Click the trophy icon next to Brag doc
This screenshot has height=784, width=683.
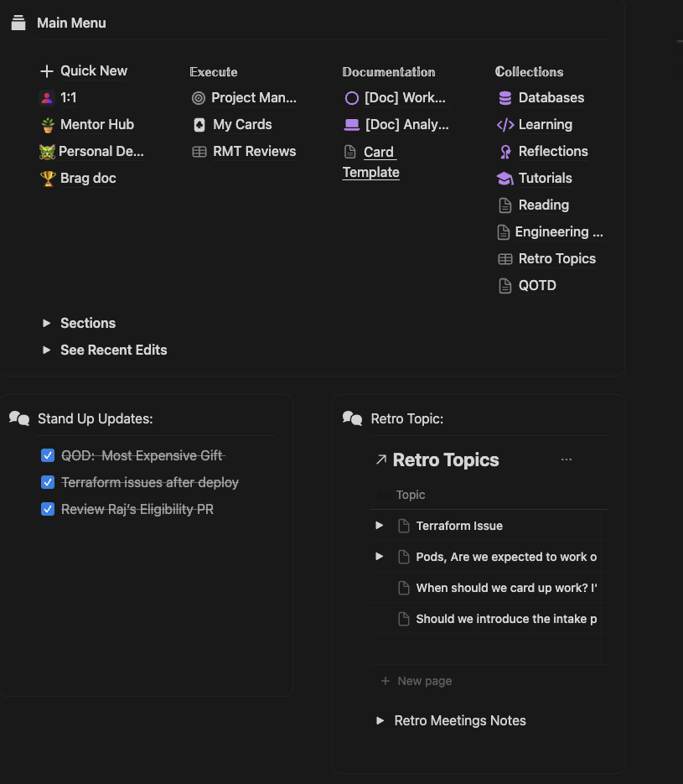[48, 179]
